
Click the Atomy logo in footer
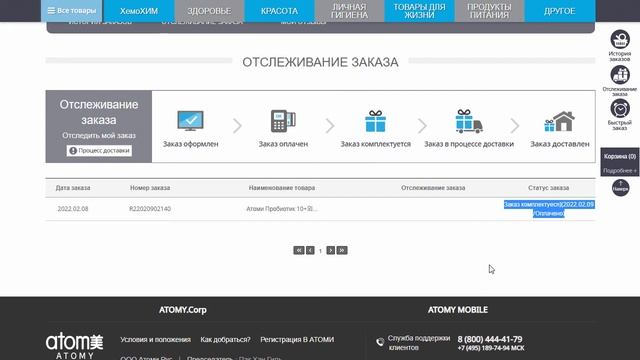click(74, 345)
